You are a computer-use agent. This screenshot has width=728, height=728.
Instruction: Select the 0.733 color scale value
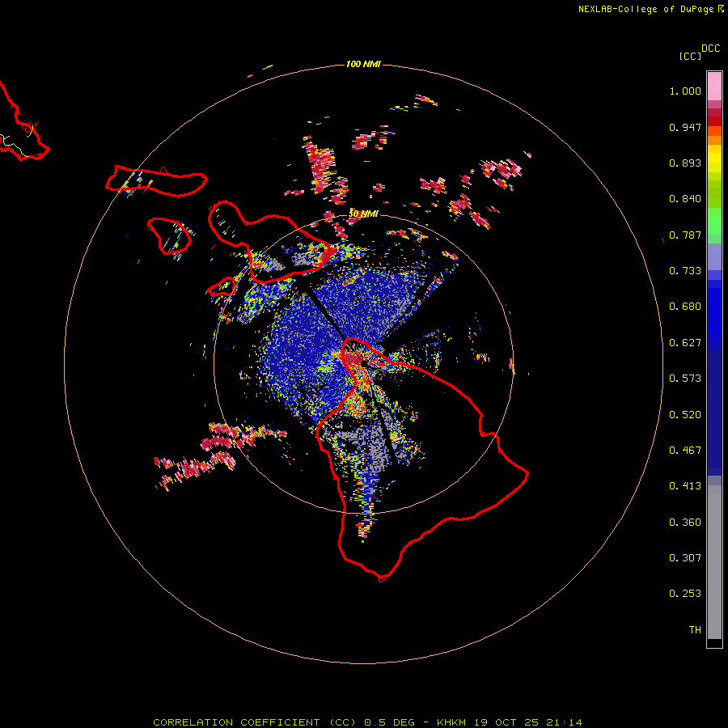[685, 271]
